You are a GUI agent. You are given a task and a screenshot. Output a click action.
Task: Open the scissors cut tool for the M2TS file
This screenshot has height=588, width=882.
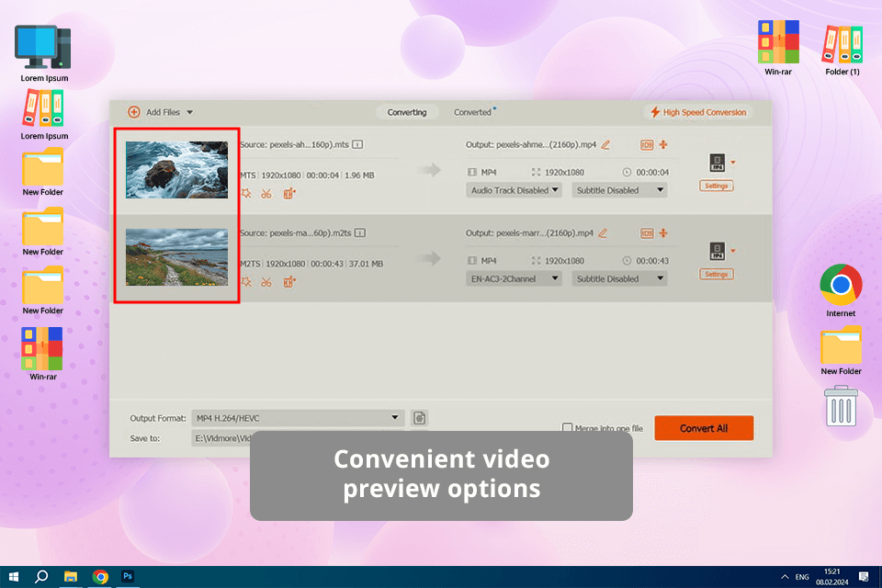coord(266,282)
